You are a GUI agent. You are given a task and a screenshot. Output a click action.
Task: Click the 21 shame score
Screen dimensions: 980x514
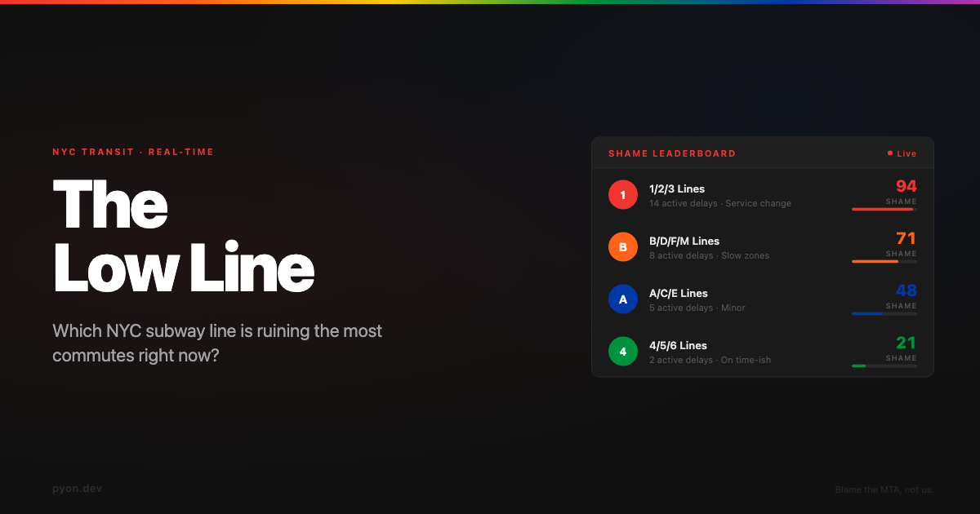point(906,343)
